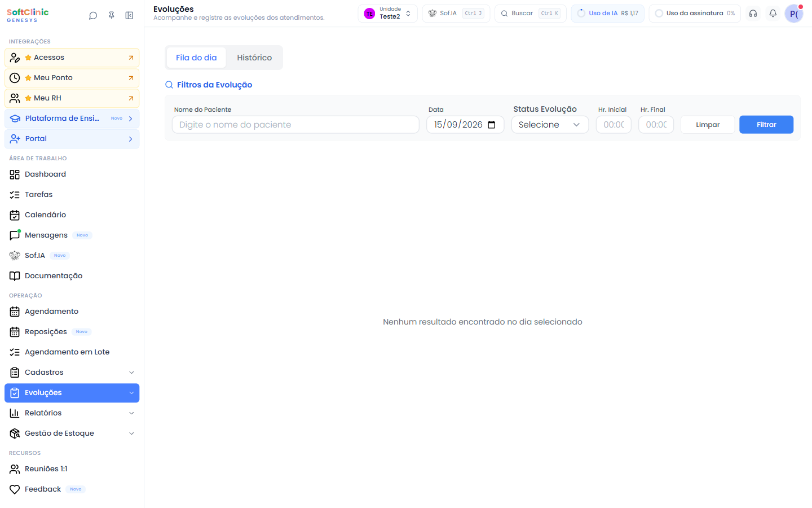Switch to the Histórico tab
The width and height of the screenshot is (812, 508).
coord(254,58)
